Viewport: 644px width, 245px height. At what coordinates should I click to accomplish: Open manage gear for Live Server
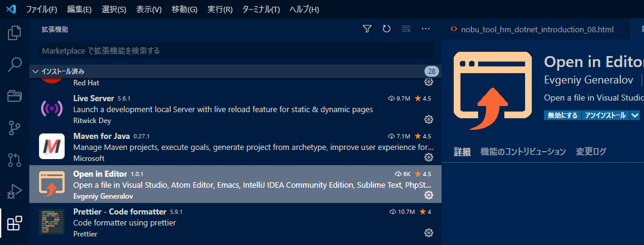pos(428,119)
